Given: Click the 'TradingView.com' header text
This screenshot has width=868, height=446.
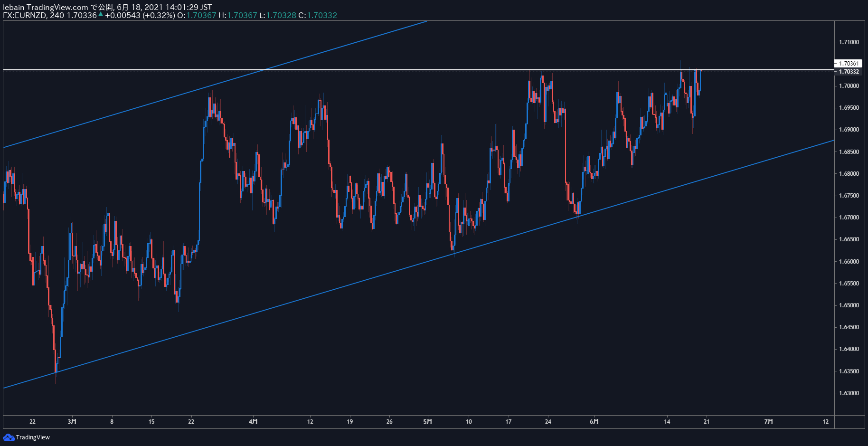Looking at the screenshot, I should (x=57, y=7).
